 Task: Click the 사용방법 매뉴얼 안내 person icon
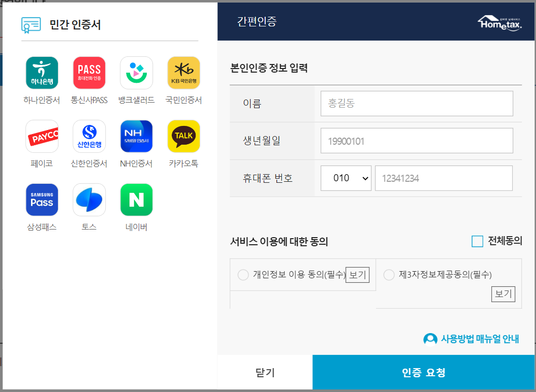click(430, 339)
